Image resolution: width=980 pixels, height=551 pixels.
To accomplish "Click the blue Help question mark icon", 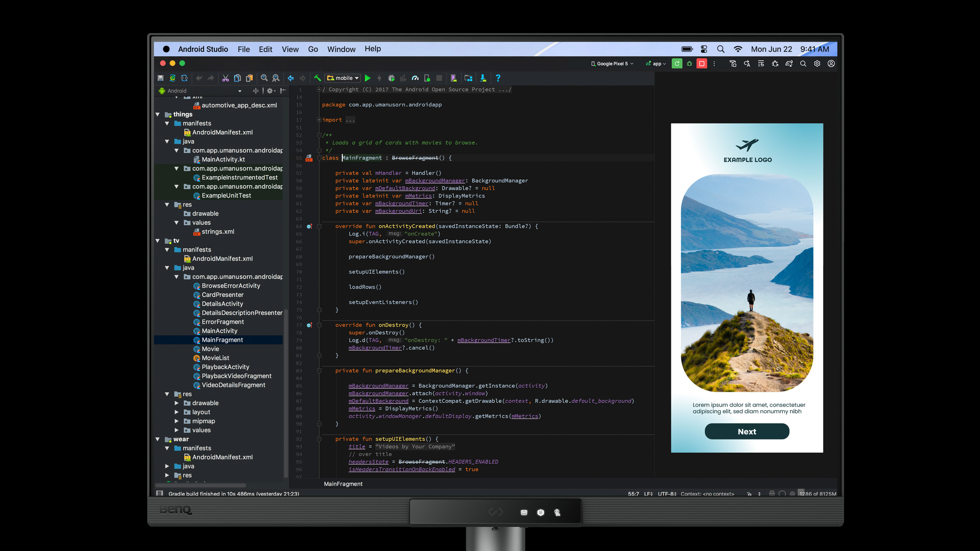I will pyautogui.click(x=498, y=78).
